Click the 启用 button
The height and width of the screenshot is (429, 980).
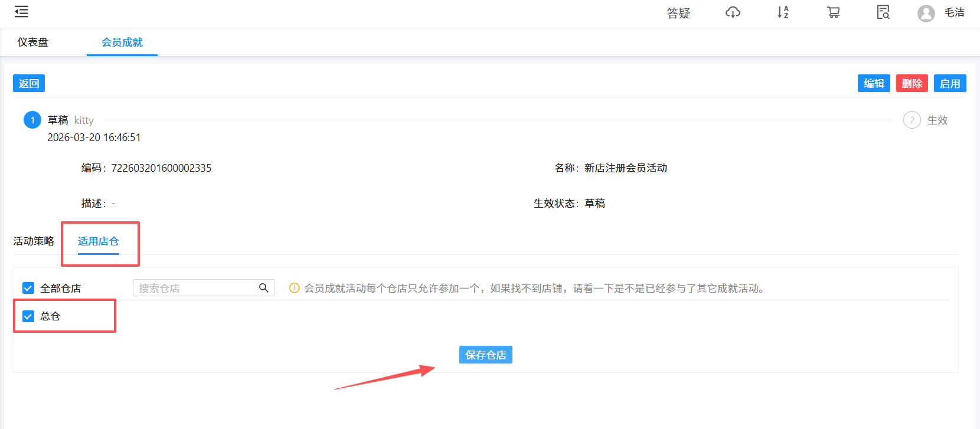[x=949, y=83]
